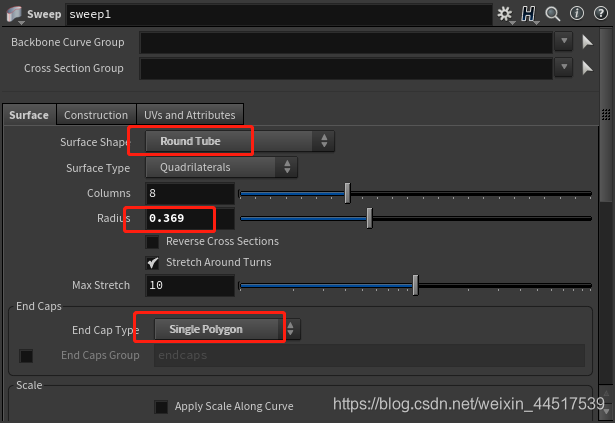Click the Columns value field

(190, 193)
